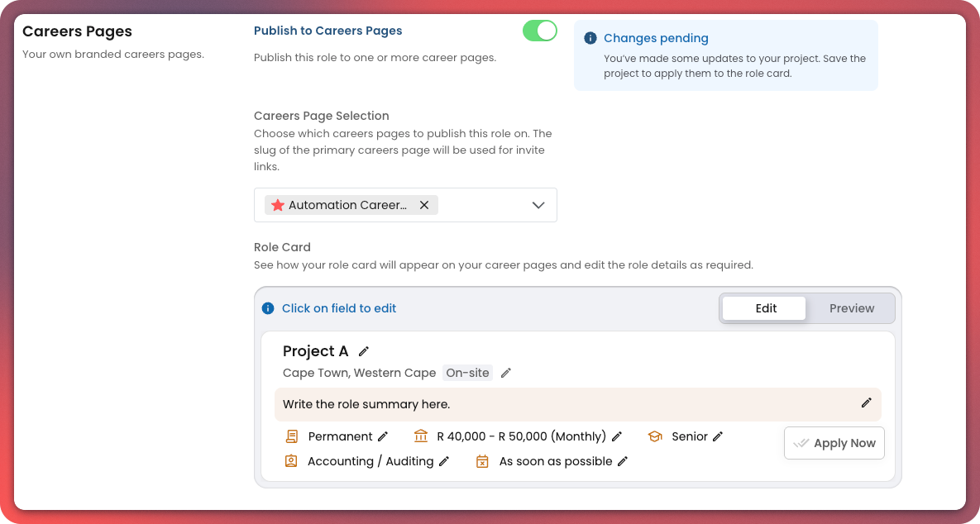
Task: Edit Accounting / Auditing category pencil icon
Action: pyautogui.click(x=444, y=461)
